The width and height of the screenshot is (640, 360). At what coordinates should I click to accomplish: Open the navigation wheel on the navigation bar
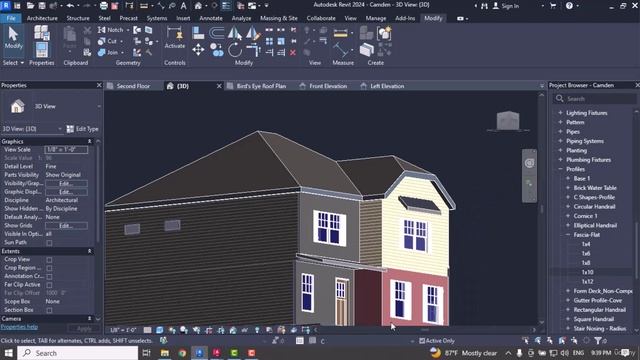(x=529, y=163)
